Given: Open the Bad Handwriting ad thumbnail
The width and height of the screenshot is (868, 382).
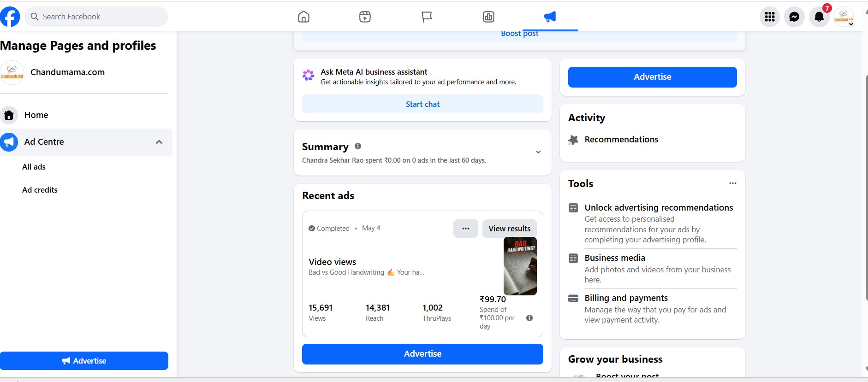Looking at the screenshot, I should pyautogui.click(x=520, y=266).
